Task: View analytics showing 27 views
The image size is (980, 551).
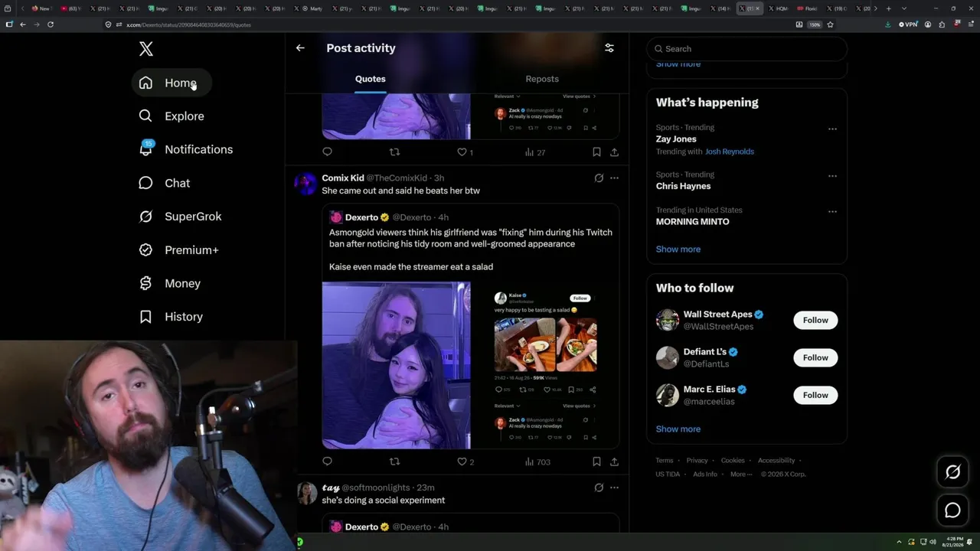Action: click(535, 152)
